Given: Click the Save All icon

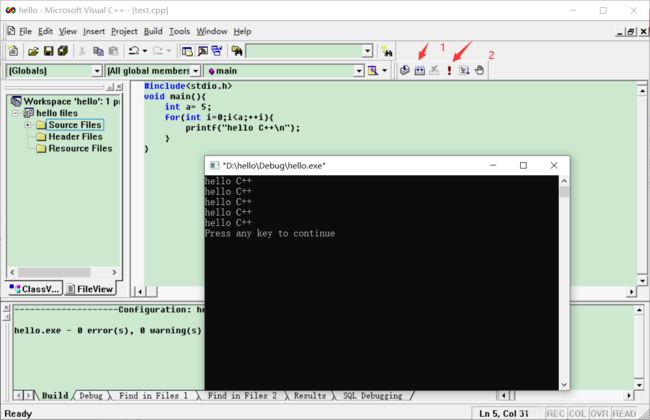Looking at the screenshot, I should click(63, 51).
